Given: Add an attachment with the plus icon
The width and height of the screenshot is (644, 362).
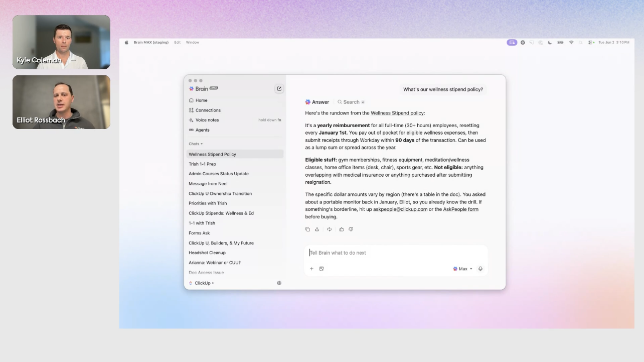Looking at the screenshot, I should coord(311,269).
